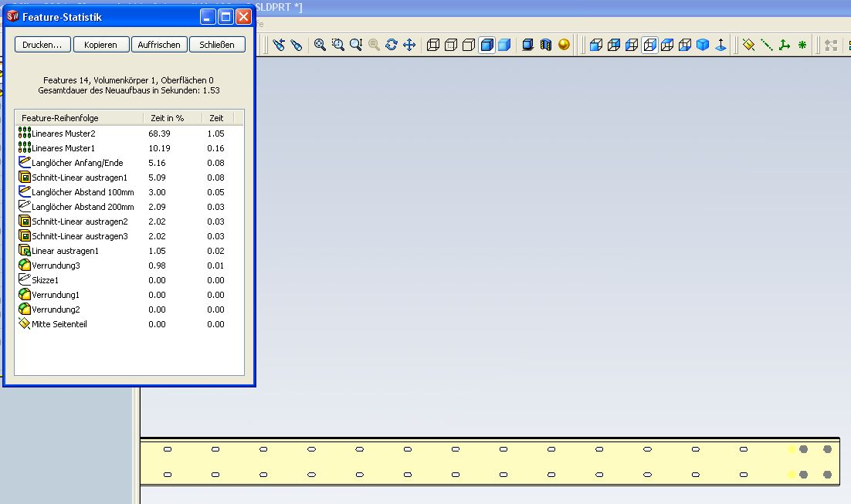Click the 0.98 percent value for Verrundung3
This screenshot has height=504, width=851.
click(157, 266)
